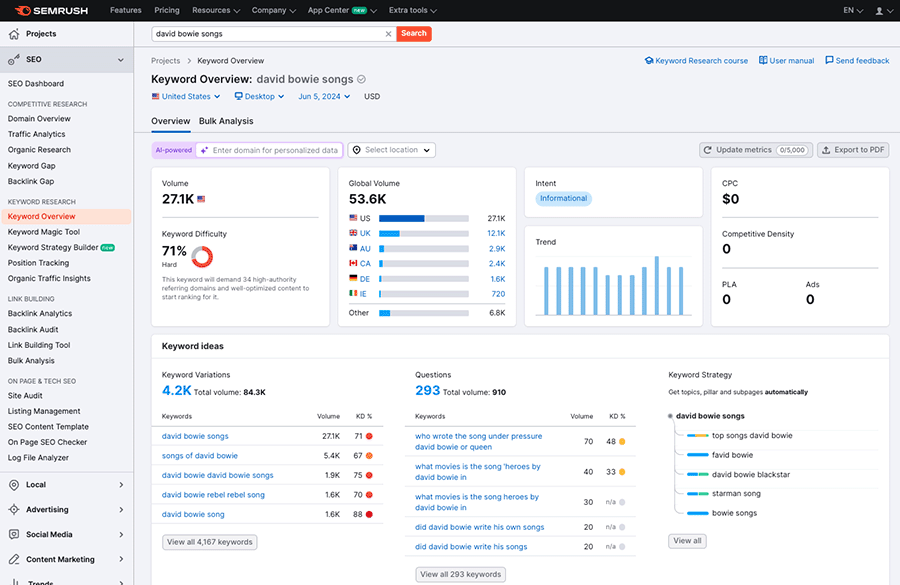The width and height of the screenshot is (900, 585).
Task: Click the UK volume bar in Global Volume
Action: pos(424,234)
